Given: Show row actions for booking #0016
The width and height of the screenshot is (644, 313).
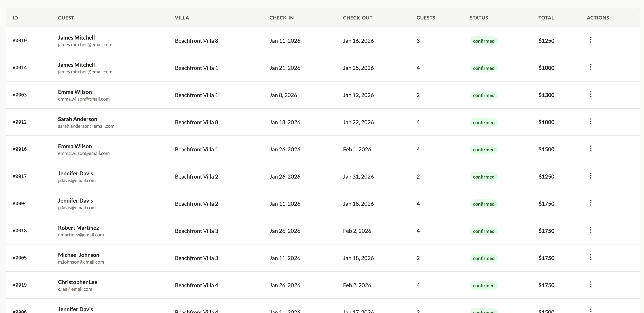Looking at the screenshot, I should (x=590, y=149).
